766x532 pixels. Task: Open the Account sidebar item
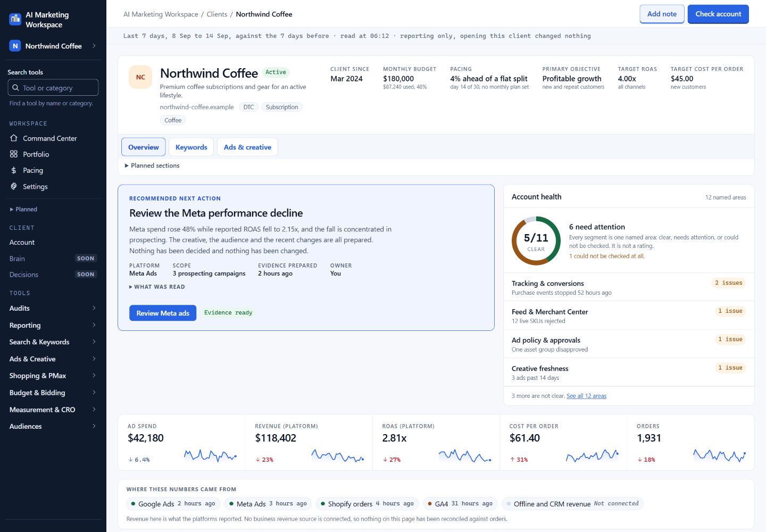[x=53, y=242]
